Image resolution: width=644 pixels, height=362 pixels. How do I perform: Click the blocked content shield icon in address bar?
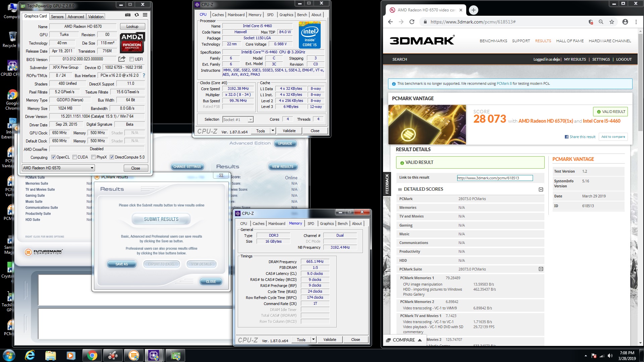point(591,22)
